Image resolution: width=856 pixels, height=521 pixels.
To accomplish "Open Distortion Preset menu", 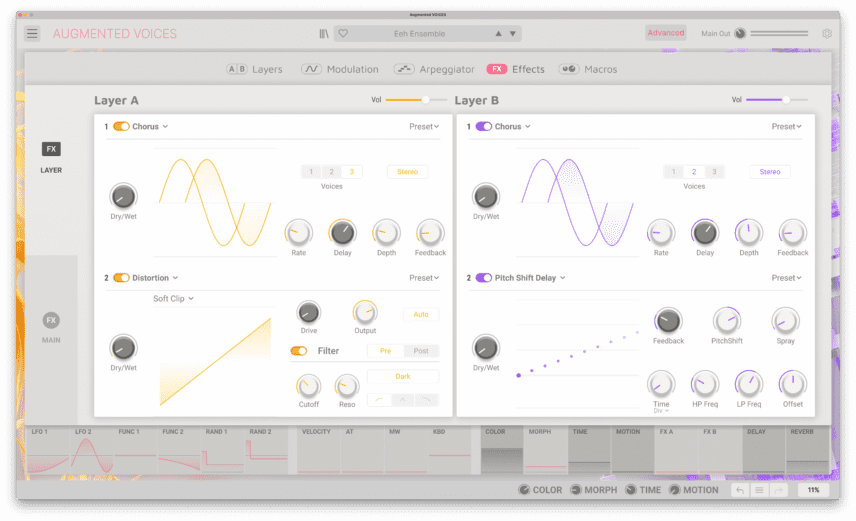I will click(424, 277).
